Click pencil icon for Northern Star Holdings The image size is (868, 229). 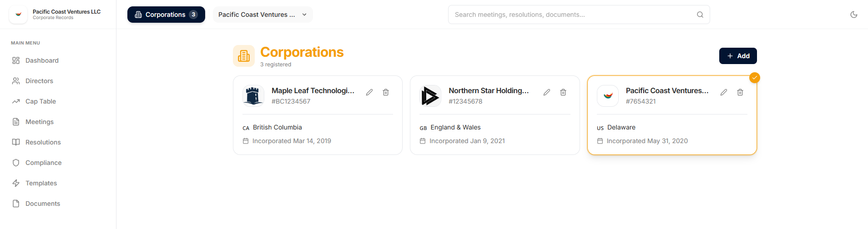click(x=547, y=92)
